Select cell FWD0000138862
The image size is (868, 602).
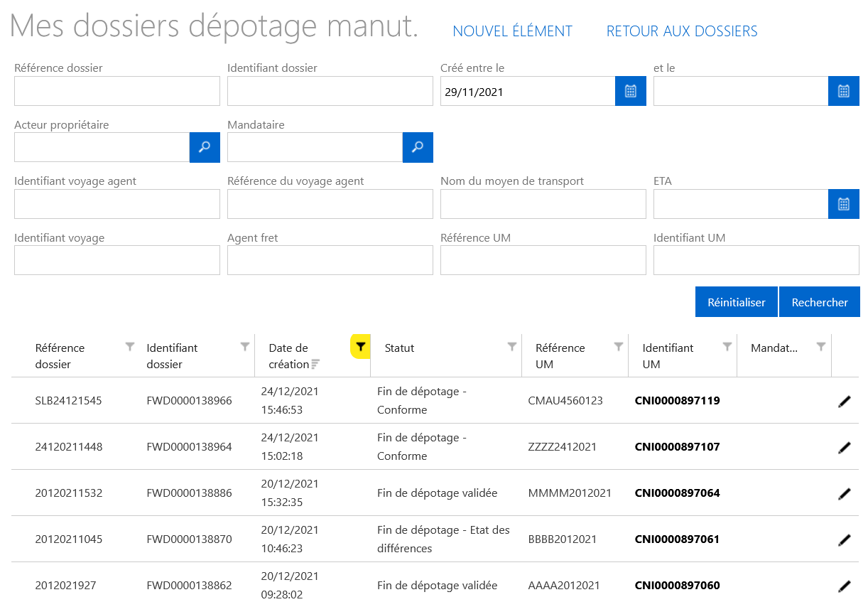(189, 586)
